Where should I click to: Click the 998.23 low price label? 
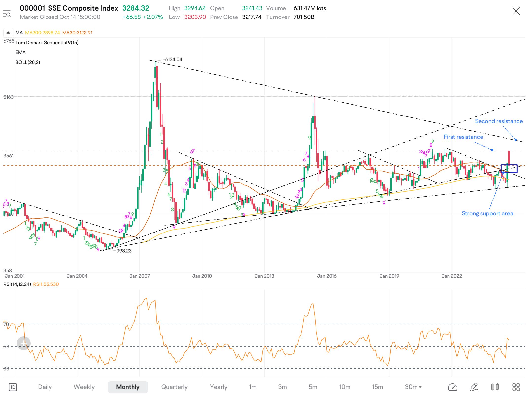coord(124,251)
